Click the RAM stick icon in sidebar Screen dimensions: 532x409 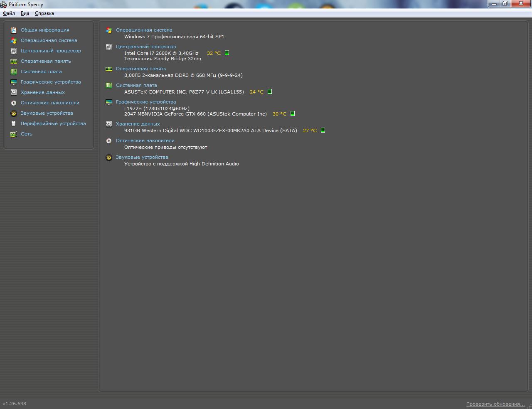(14, 61)
